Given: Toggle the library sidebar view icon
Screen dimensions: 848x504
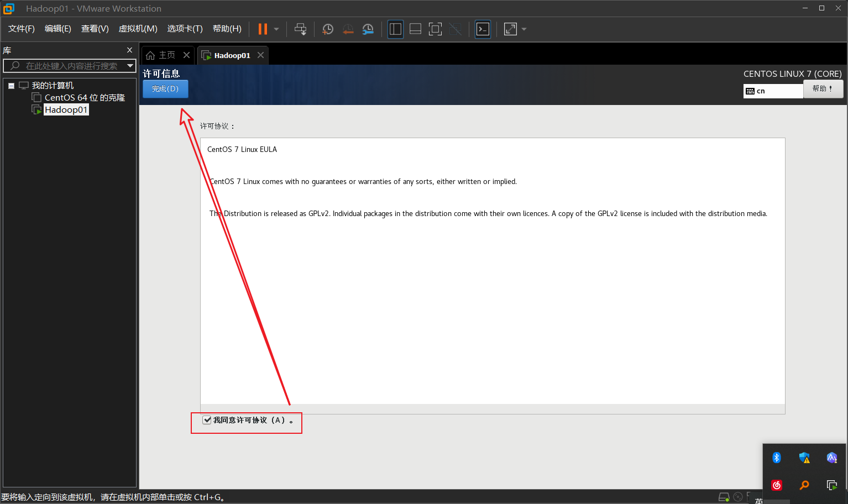Looking at the screenshot, I should point(395,29).
